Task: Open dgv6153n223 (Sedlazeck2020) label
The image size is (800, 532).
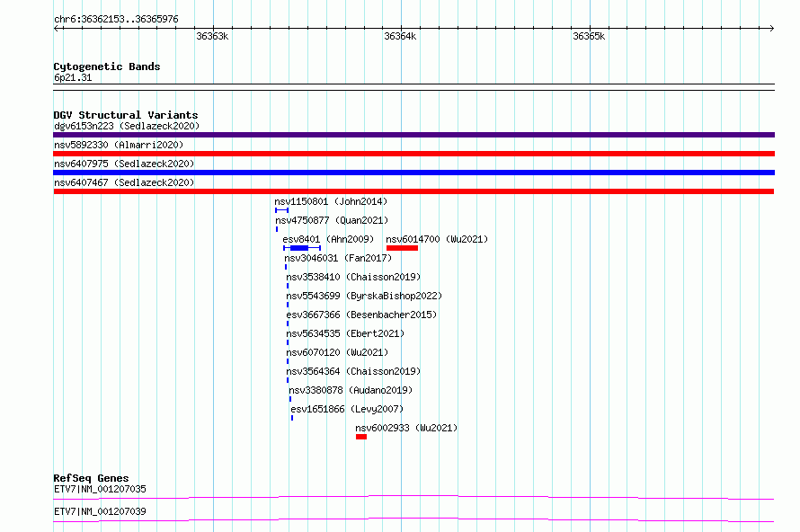Action: click(x=127, y=126)
